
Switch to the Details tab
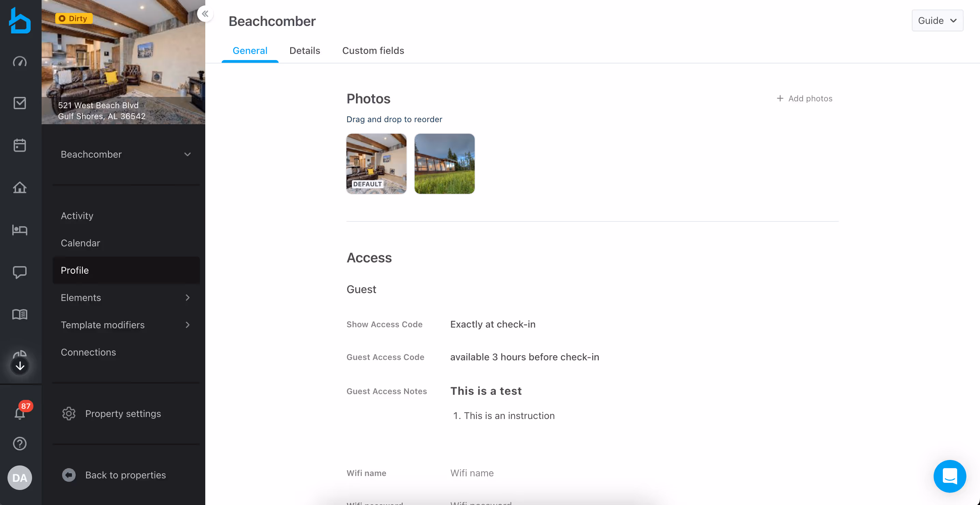[x=305, y=50]
